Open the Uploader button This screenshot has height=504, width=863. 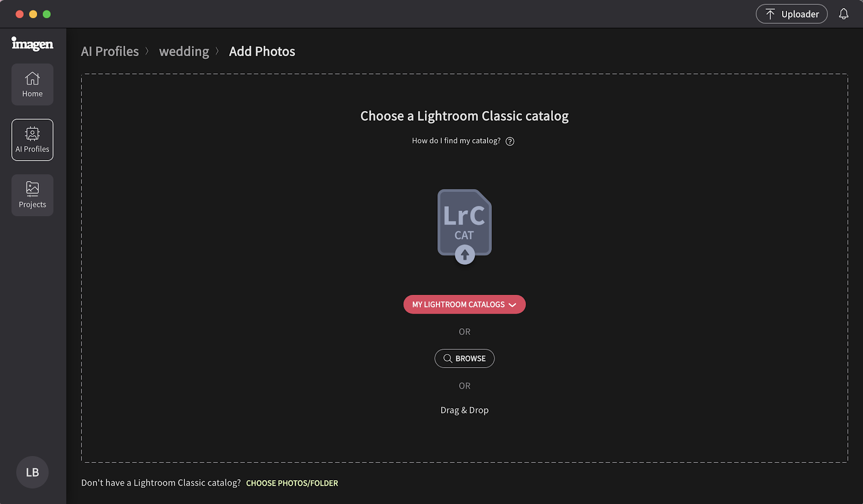coord(791,14)
